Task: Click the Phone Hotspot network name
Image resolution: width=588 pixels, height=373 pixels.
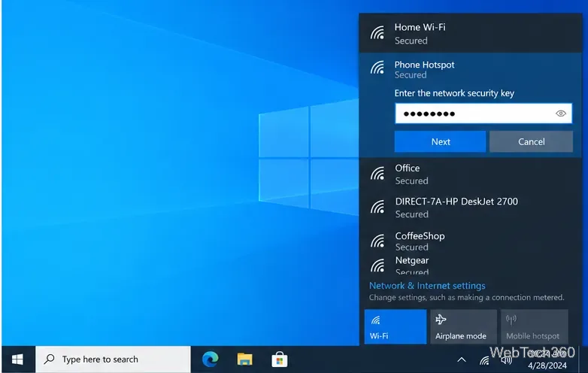Action: (x=424, y=65)
